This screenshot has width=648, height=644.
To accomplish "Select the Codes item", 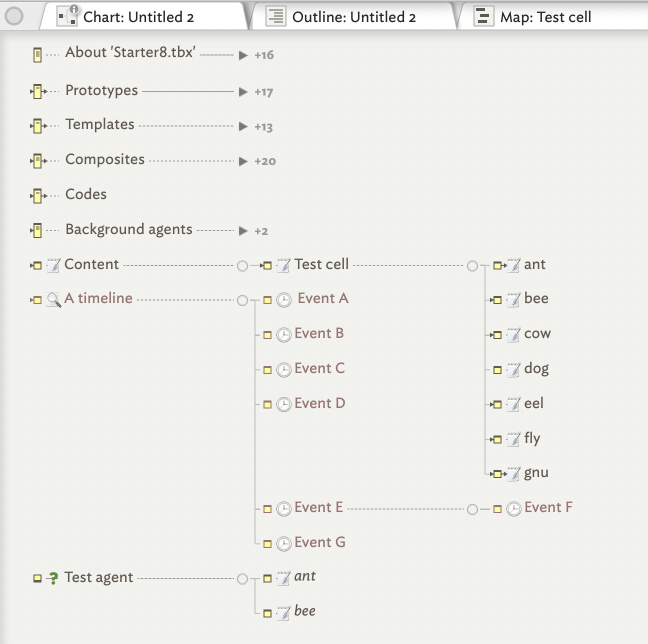I will pos(86,194).
